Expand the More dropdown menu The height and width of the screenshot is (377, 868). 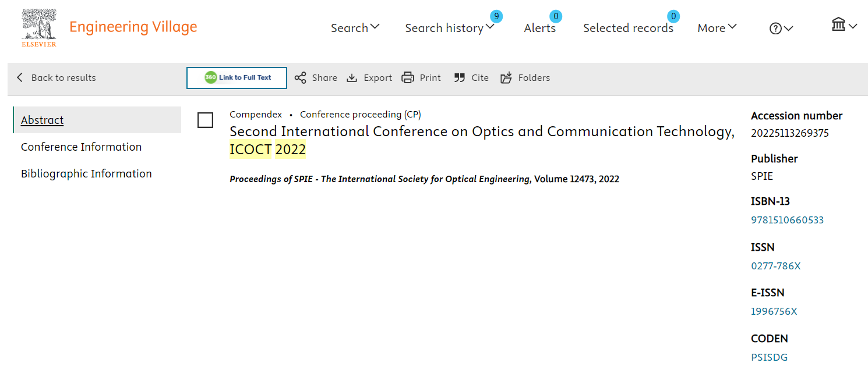pos(732,27)
